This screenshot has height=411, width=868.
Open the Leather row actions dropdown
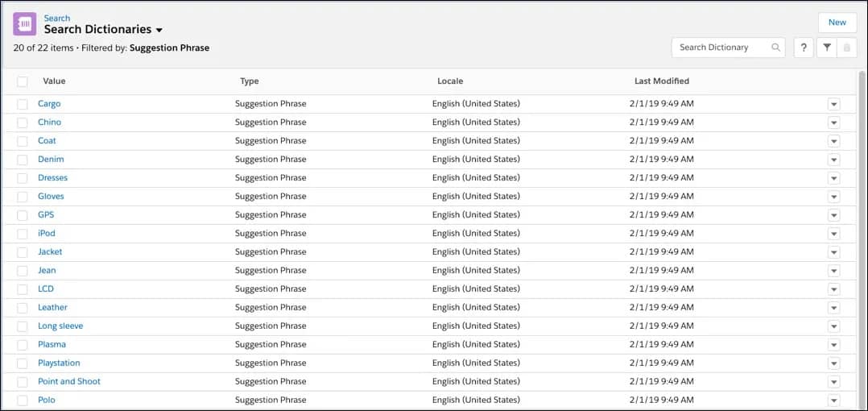[x=833, y=307]
